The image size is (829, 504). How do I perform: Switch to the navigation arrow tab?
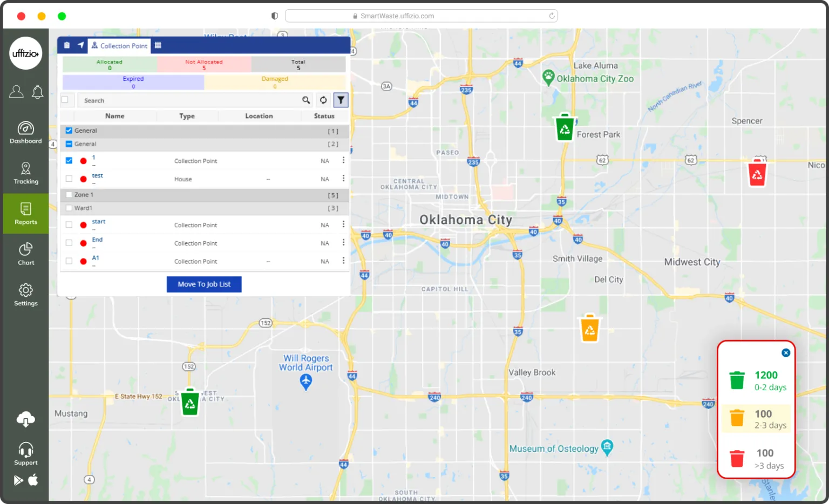click(81, 45)
